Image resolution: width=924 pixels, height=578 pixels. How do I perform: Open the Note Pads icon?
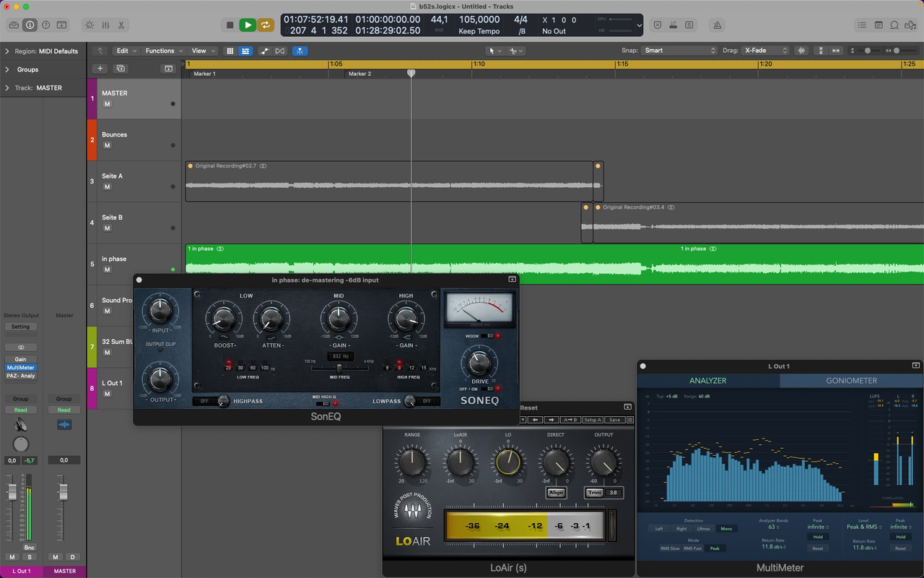pos(879,25)
